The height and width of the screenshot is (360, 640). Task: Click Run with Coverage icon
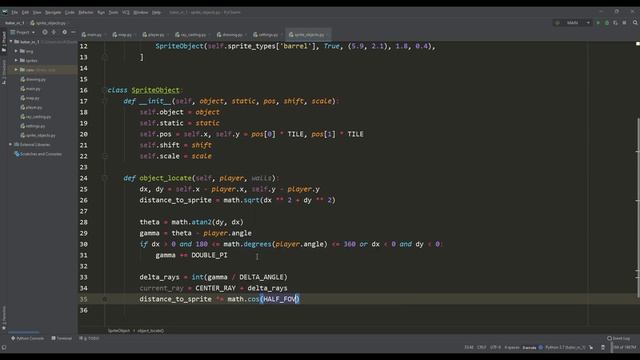[x=616, y=23]
